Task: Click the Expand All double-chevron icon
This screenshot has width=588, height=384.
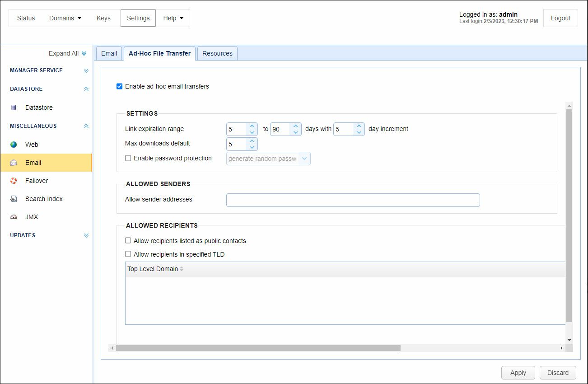Action: [x=84, y=53]
